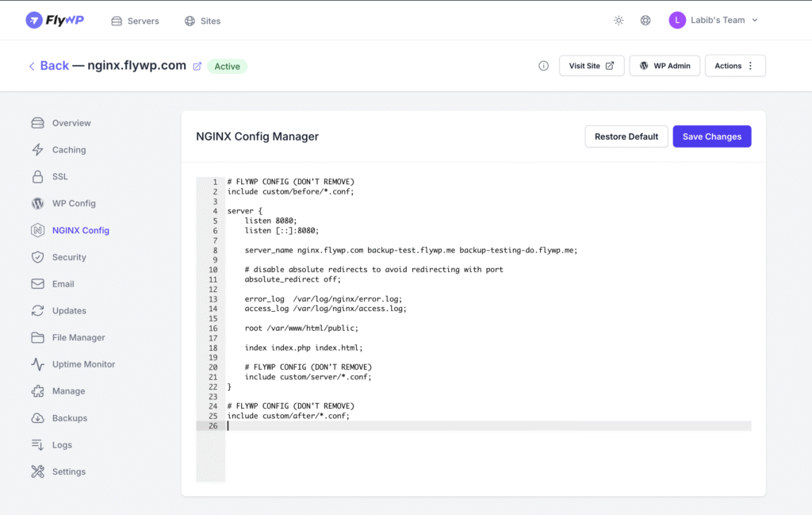Viewport: 812px width, 515px height.
Task: Click 'index index.php index.html;' line
Action: point(304,348)
